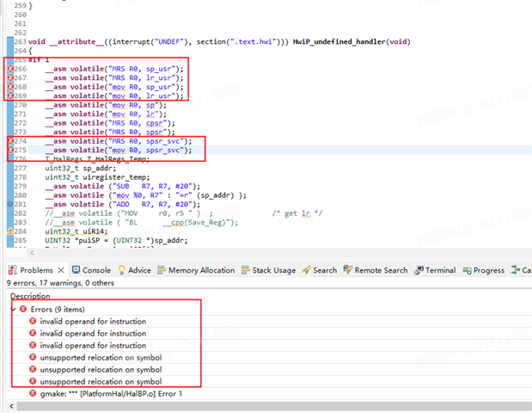Click the Description column header

30,296
